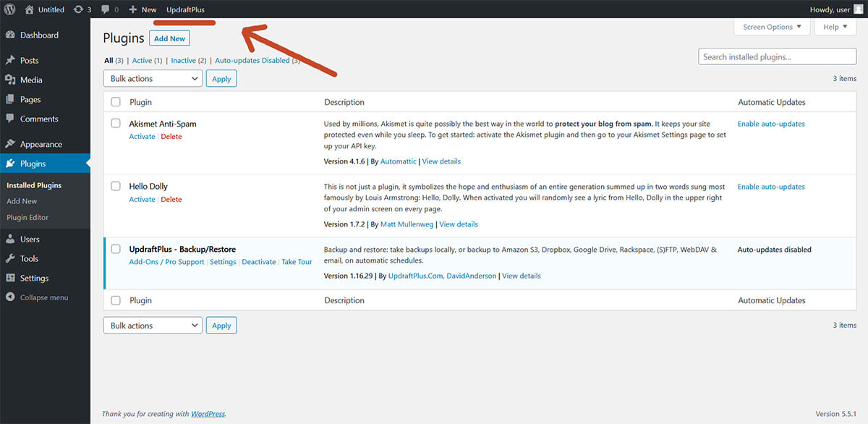Click the Version 5.5.1 footer text
This screenshot has width=868, height=424.
(836, 414)
